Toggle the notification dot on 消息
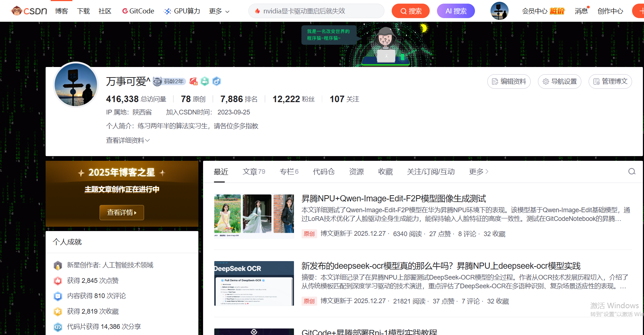 pos(588,7)
